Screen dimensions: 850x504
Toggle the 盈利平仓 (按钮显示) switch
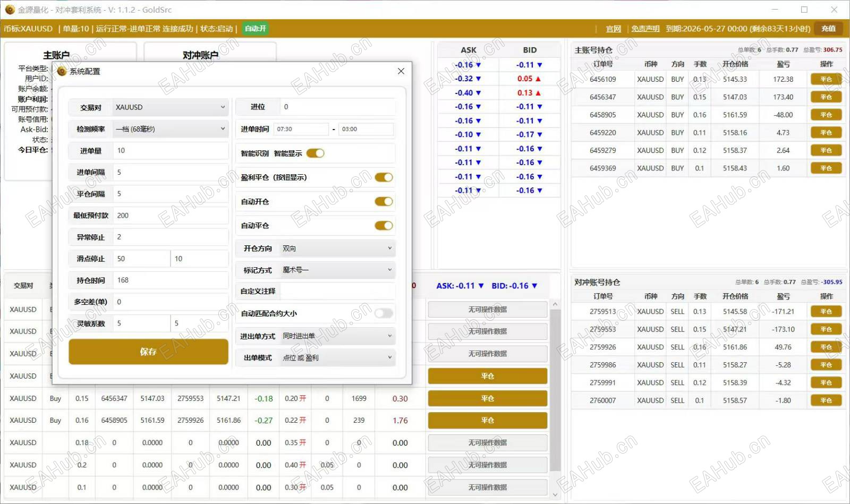pos(384,177)
